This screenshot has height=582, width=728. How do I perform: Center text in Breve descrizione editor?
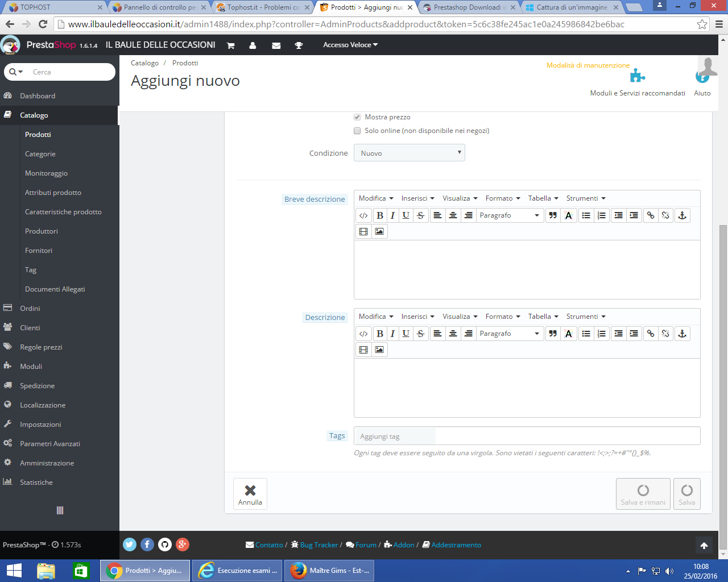453,215
